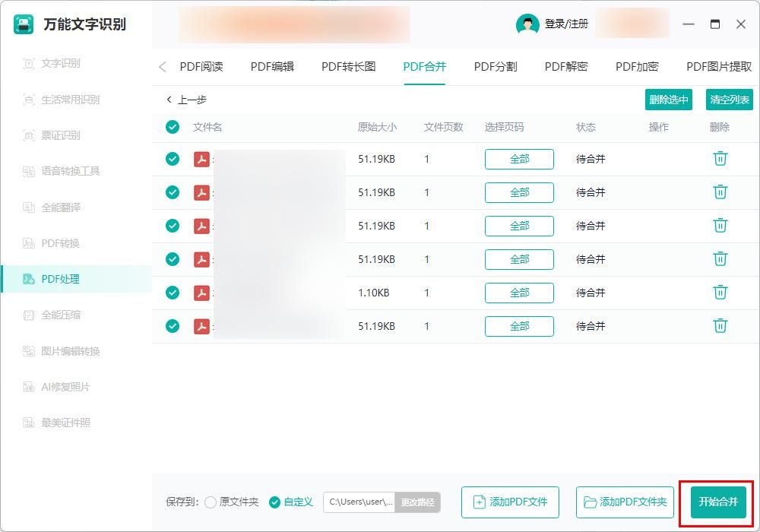
Task: Switch to the PDF分割 tab
Action: tap(496, 66)
